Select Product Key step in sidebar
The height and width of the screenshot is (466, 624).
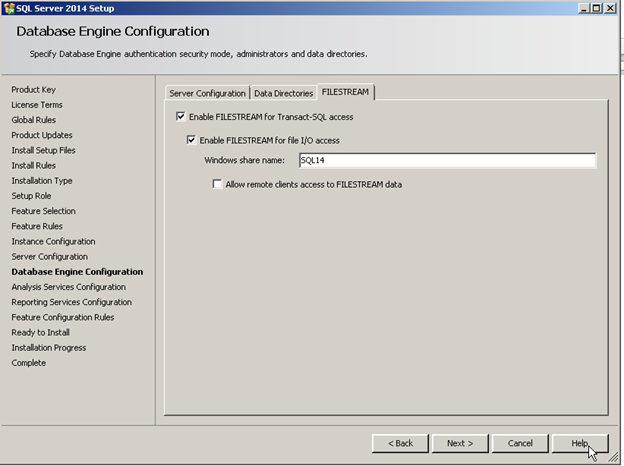[33, 90]
